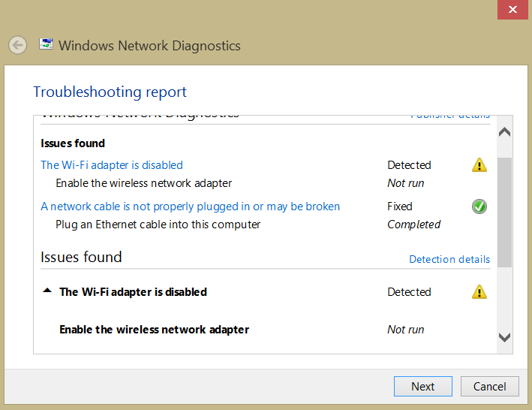Click 'Not run' beside the bold Enable adapter text
532x410 pixels.
tap(406, 330)
